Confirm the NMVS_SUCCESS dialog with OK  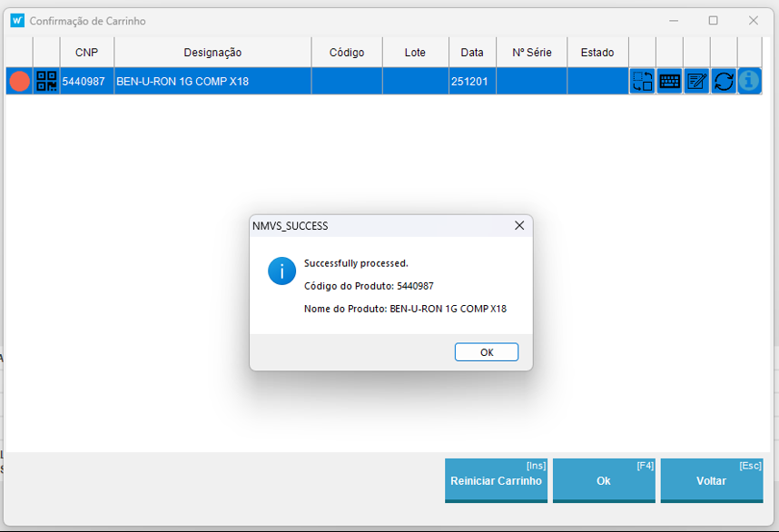click(x=487, y=352)
